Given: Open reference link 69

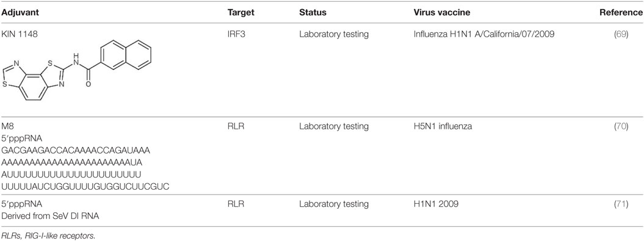Looking at the screenshot, I should [621, 35].
